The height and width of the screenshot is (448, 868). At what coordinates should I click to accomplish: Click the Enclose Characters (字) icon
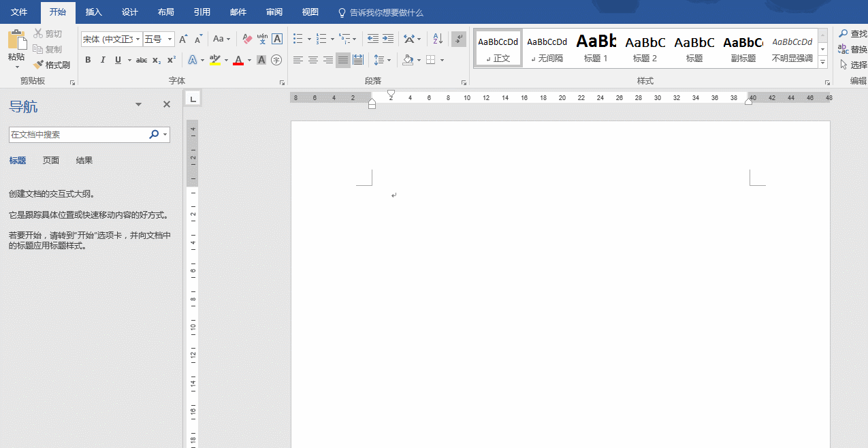tap(276, 60)
